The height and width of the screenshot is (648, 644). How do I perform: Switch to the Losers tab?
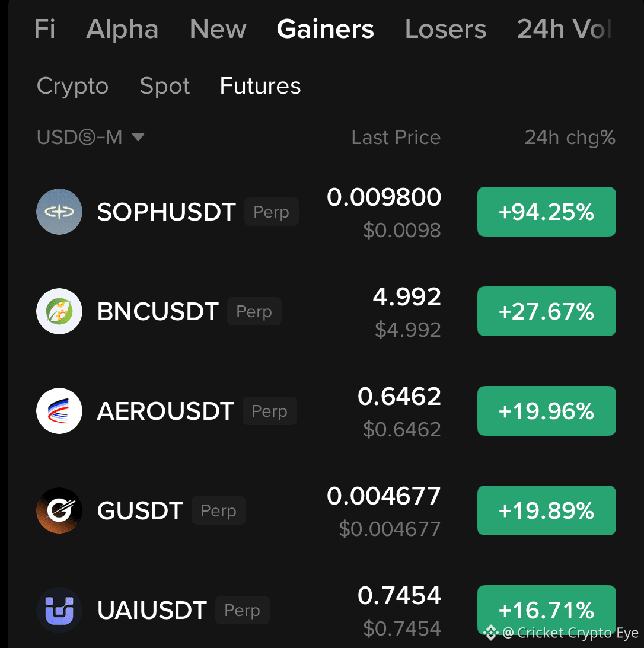[x=445, y=29]
